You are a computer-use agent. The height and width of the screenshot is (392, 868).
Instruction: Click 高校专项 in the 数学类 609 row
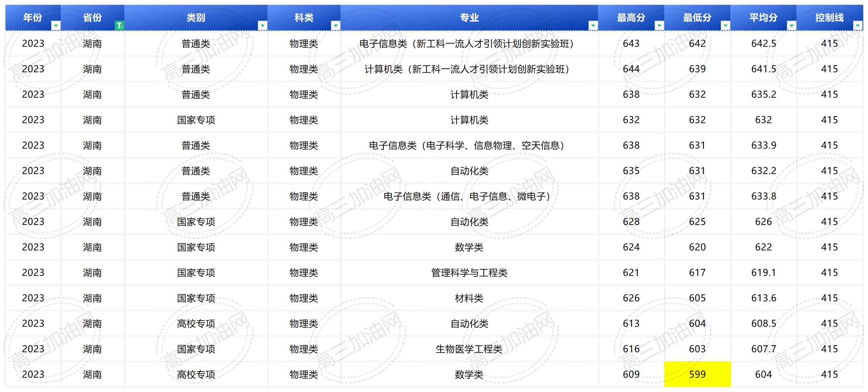tap(196, 374)
